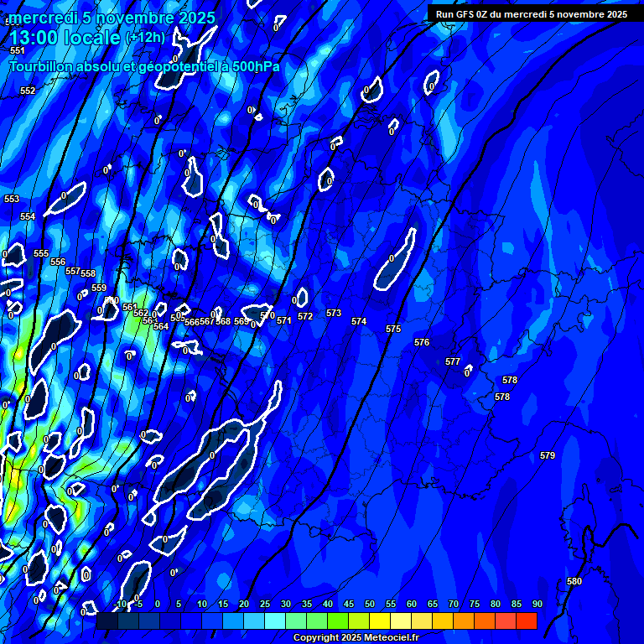This screenshot has height=644, width=644.
Task: Click the "553" geopotential contour label
Action: (12, 199)
